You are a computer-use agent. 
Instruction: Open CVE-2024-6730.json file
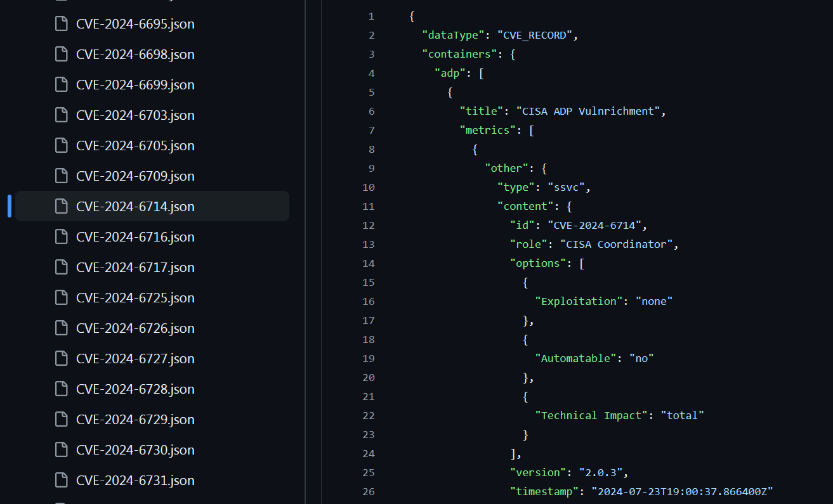click(x=135, y=450)
